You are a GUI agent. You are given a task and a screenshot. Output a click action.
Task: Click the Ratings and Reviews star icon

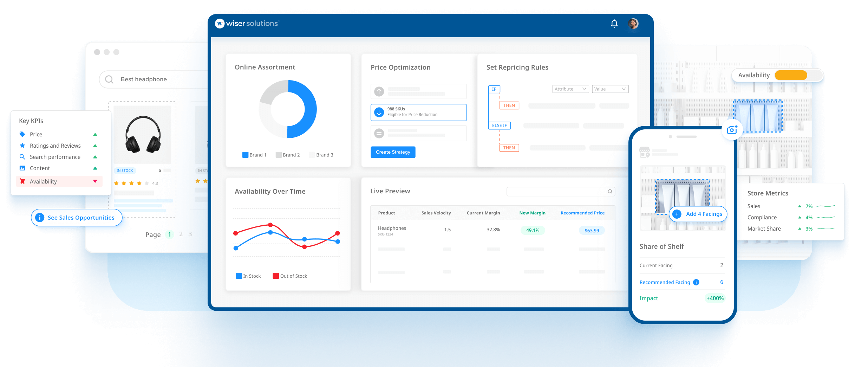click(22, 145)
